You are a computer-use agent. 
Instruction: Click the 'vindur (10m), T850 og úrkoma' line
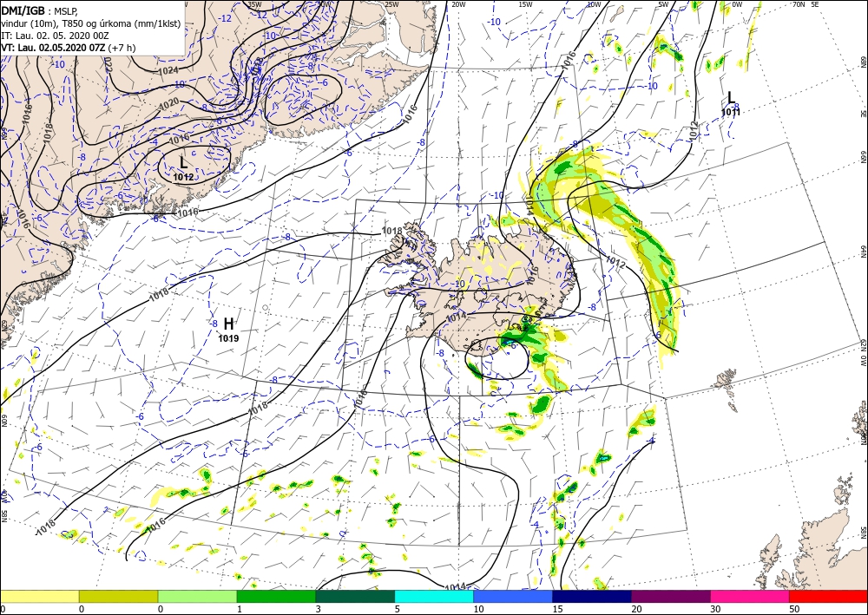point(91,23)
